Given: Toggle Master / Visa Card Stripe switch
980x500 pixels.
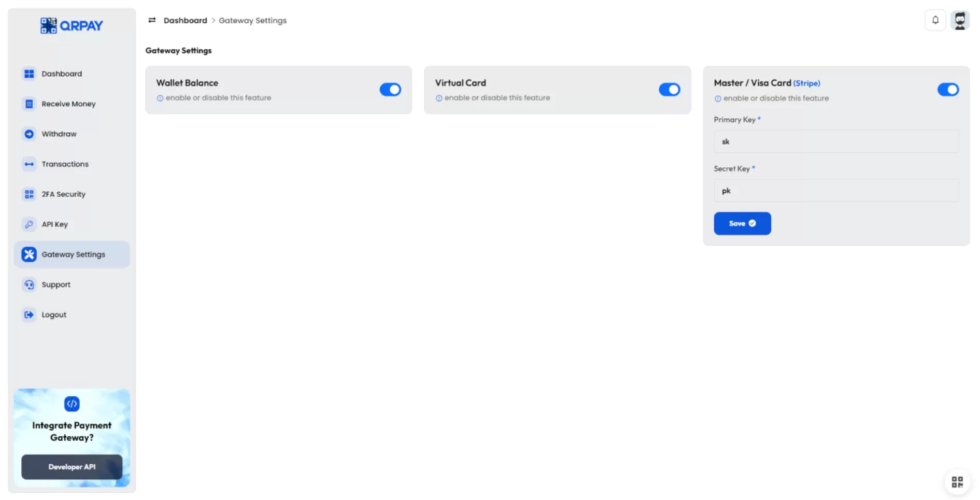Looking at the screenshot, I should click(x=947, y=90).
